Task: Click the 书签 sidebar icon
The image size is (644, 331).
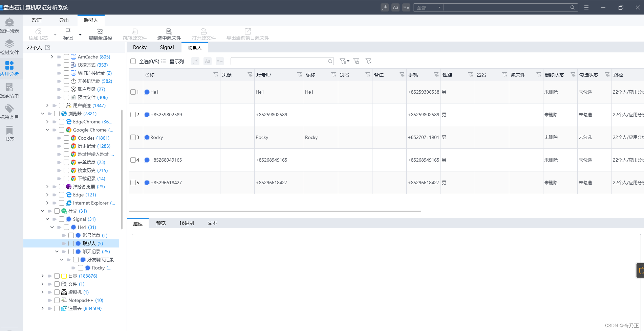Action: (x=9, y=130)
